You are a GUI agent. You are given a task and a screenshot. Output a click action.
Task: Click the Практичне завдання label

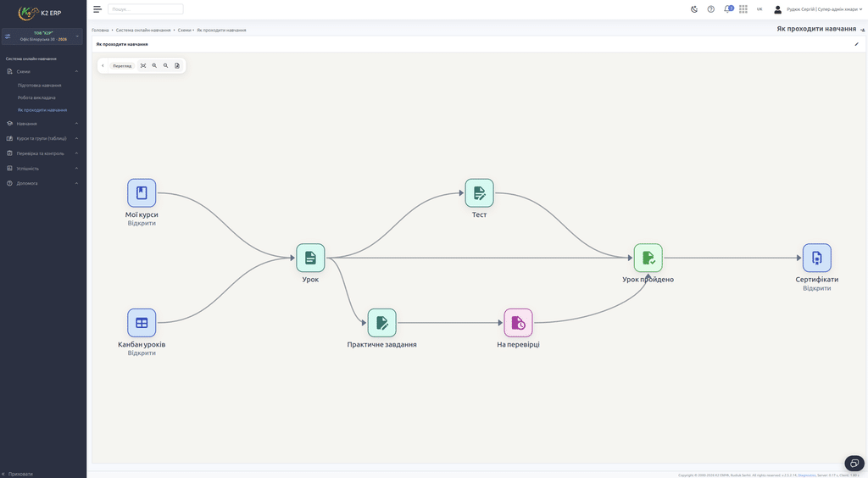point(382,345)
